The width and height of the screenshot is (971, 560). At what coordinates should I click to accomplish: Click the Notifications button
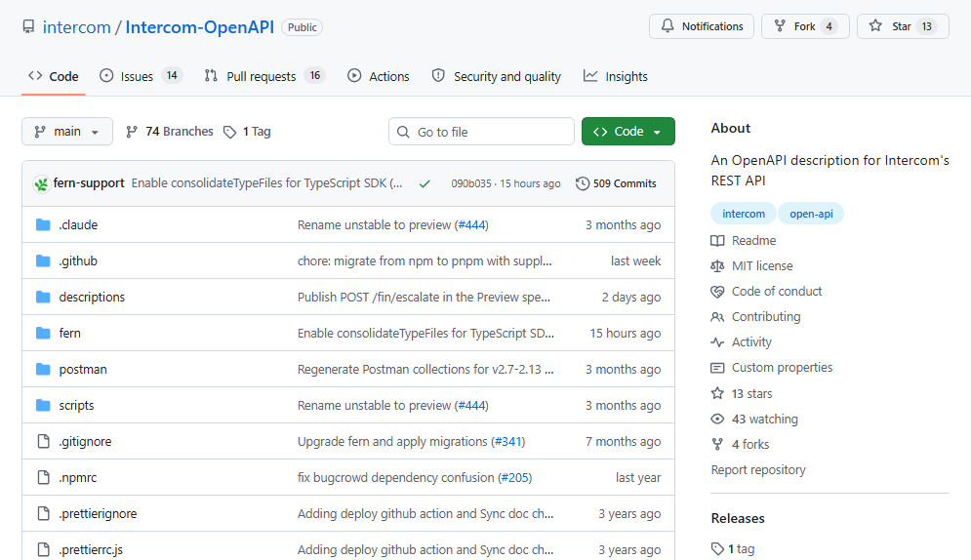coord(701,26)
